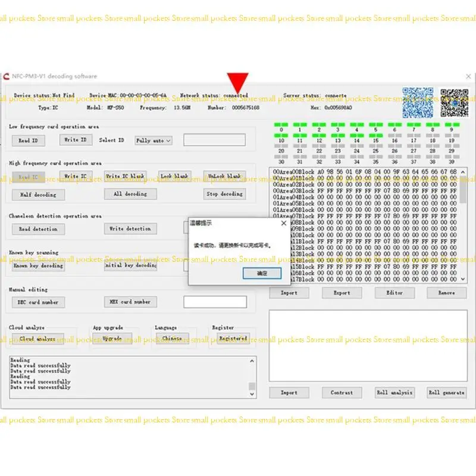
Task: Click the manual editing card number field
Action: 215,302
